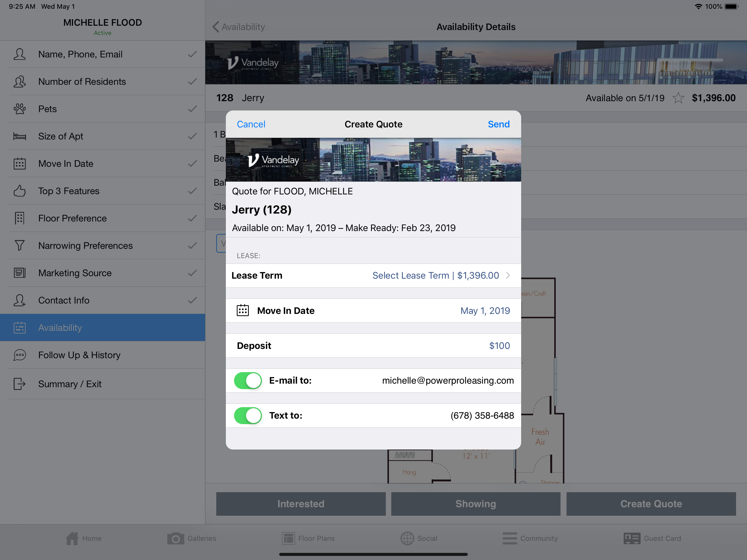The height and width of the screenshot is (560, 747).
Task: Click the checkmark on Top 3 Features row
Action: 192,191
